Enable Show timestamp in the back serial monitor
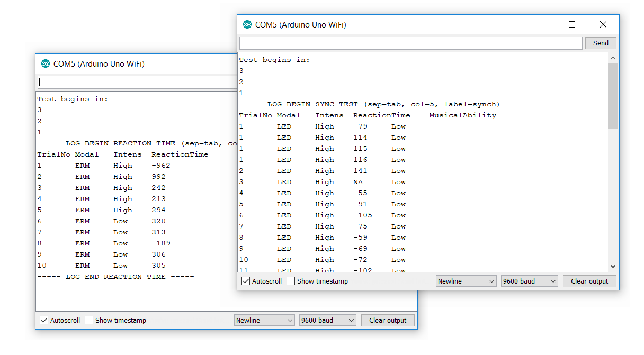This screenshot has width=644, height=355. tap(89, 320)
